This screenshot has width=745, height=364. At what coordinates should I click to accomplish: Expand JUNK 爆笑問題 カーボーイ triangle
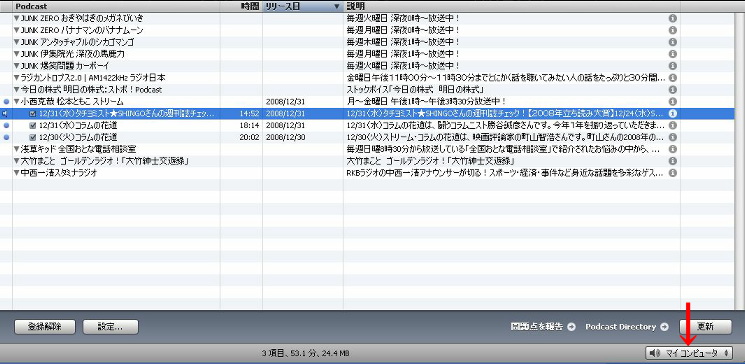(17, 66)
